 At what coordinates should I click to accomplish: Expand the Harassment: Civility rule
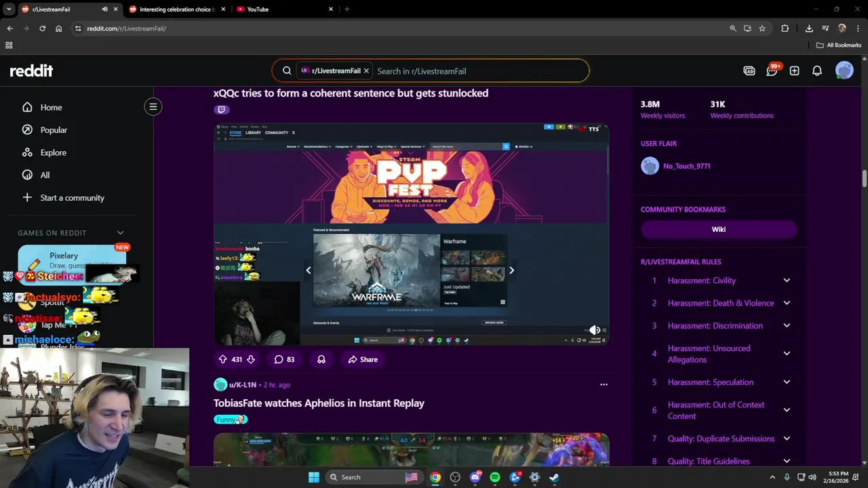(787, 281)
